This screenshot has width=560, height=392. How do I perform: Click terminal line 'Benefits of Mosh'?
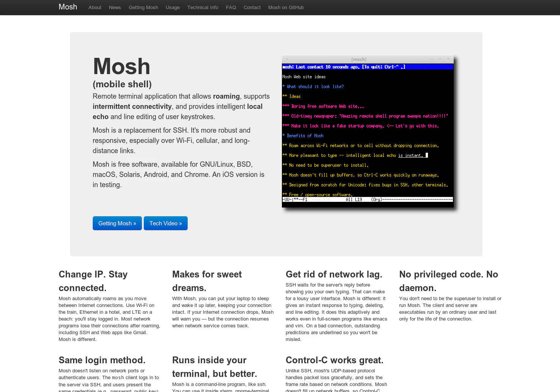[x=303, y=136]
